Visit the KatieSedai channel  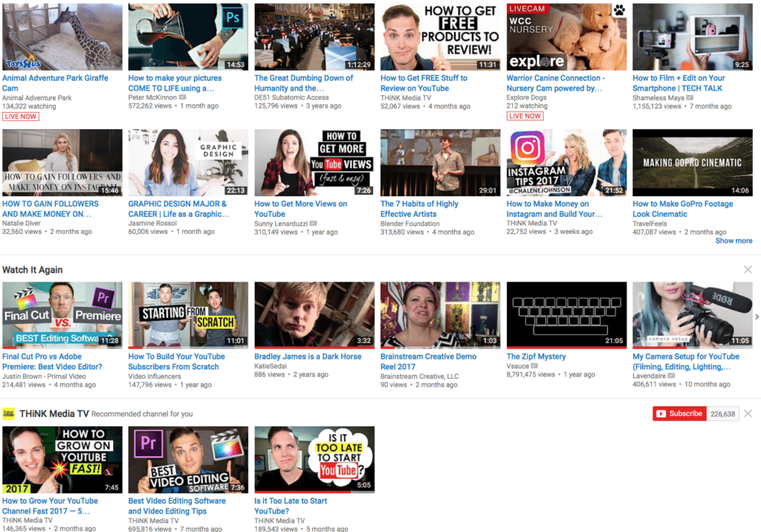click(x=271, y=366)
